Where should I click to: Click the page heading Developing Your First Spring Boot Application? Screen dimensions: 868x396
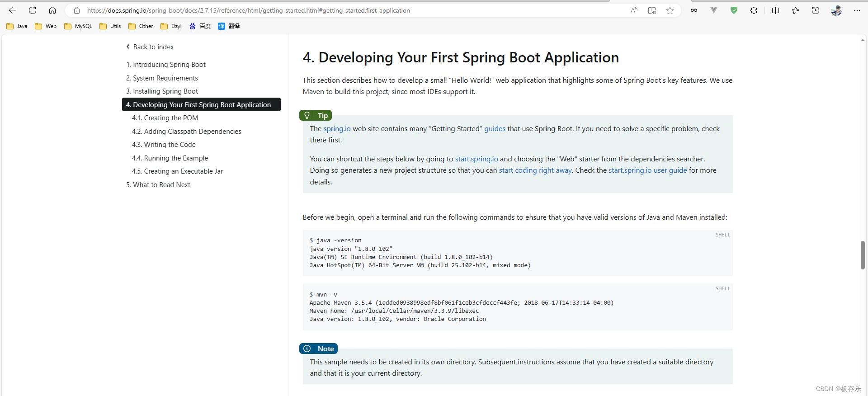click(x=461, y=57)
